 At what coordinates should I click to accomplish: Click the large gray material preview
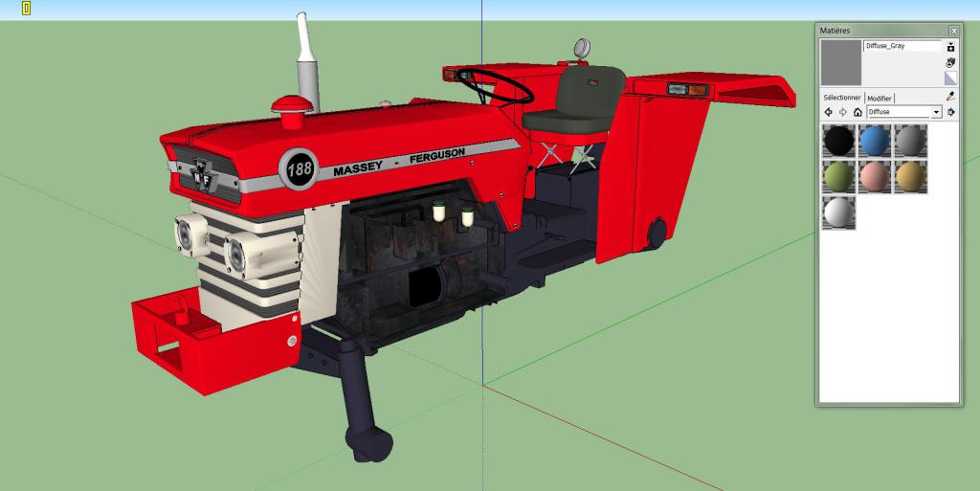point(840,62)
